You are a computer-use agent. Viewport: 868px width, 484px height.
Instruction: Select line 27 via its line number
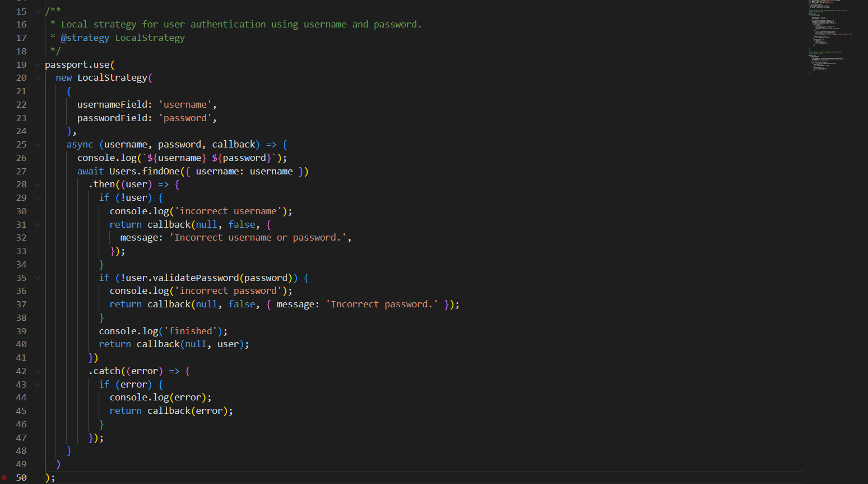21,171
